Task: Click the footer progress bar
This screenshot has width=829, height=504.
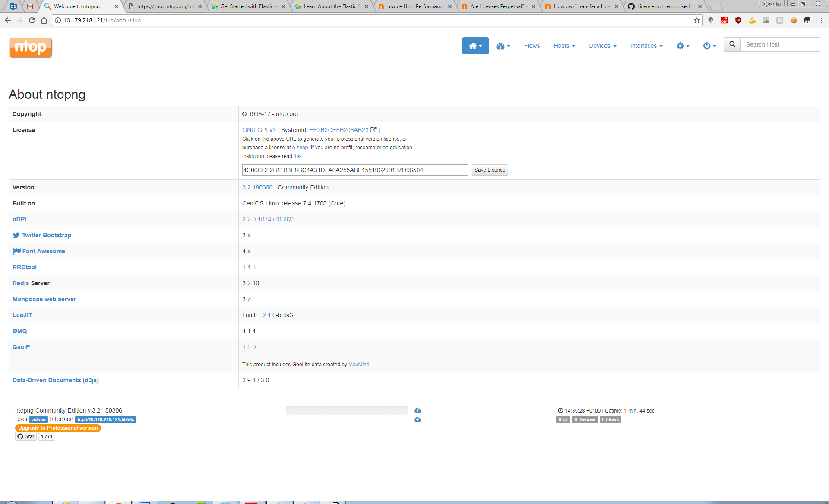Action: click(347, 410)
